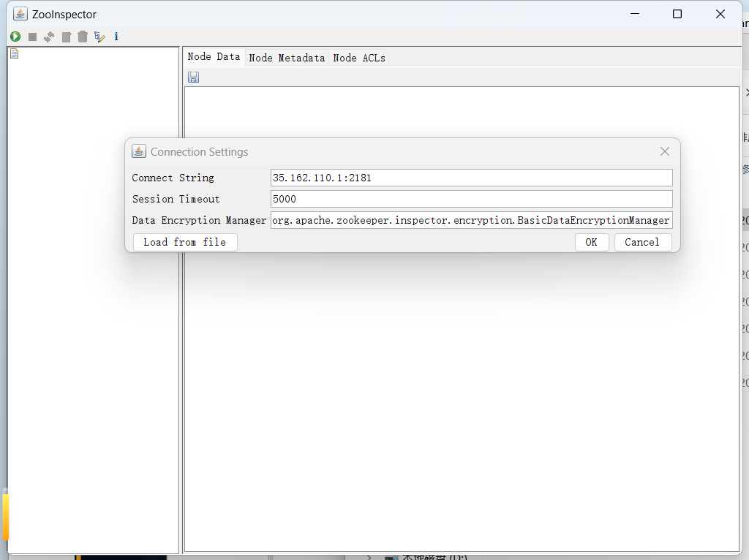
Task: Click the gray Disconnect stop icon
Action: pos(32,37)
